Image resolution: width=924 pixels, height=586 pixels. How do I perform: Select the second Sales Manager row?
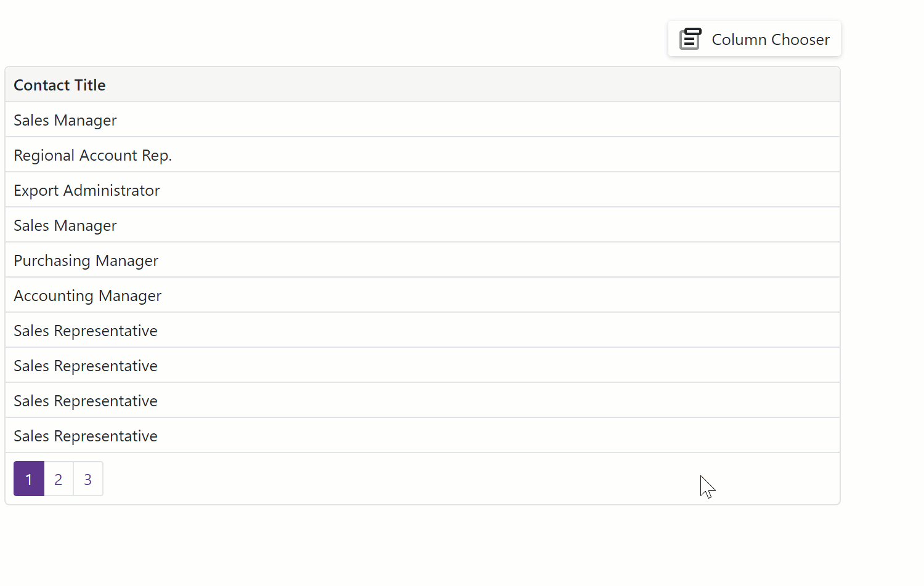coord(422,225)
